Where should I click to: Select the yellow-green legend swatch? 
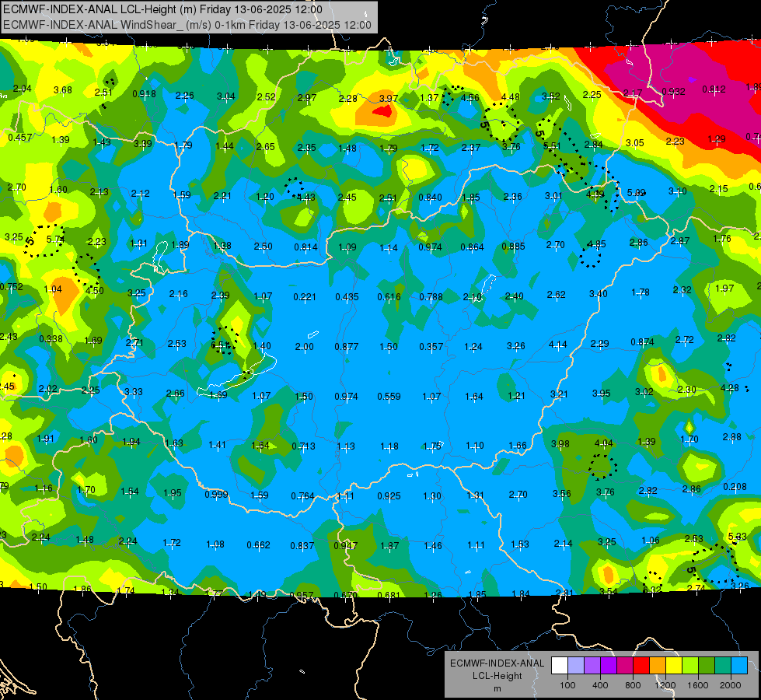click(690, 665)
